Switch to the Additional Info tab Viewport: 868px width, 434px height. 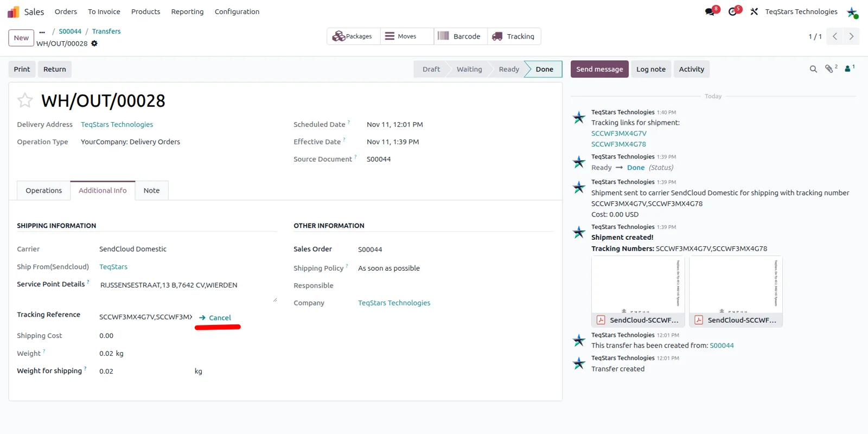pos(103,190)
